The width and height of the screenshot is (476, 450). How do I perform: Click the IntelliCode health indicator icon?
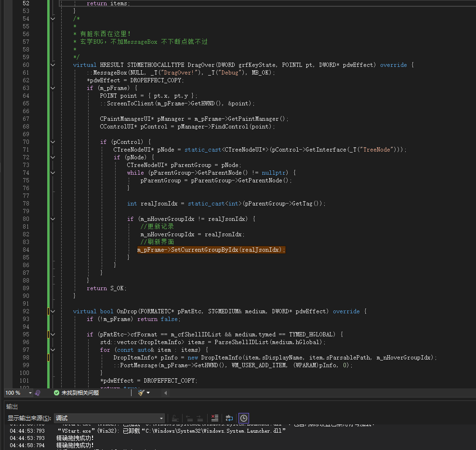(38, 393)
